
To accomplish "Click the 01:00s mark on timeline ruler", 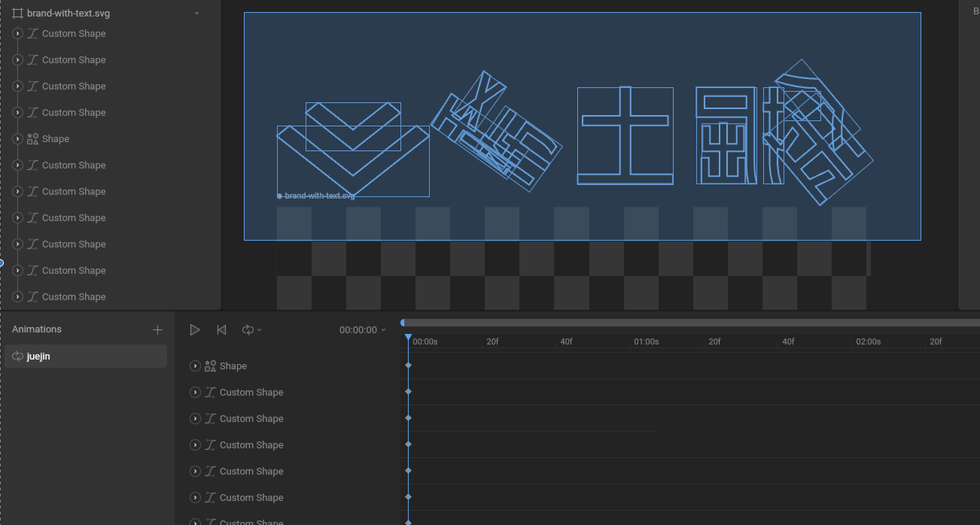I will pos(646,341).
